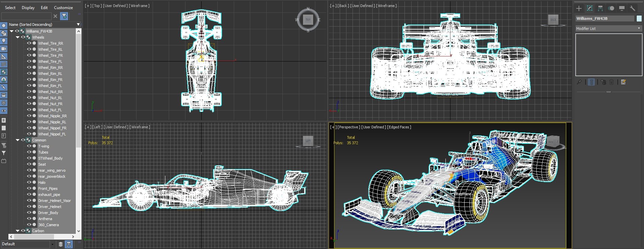Click the scene explorer vertical scrollbar
This screenshot has height=249, width=644.
pos(79,131)
